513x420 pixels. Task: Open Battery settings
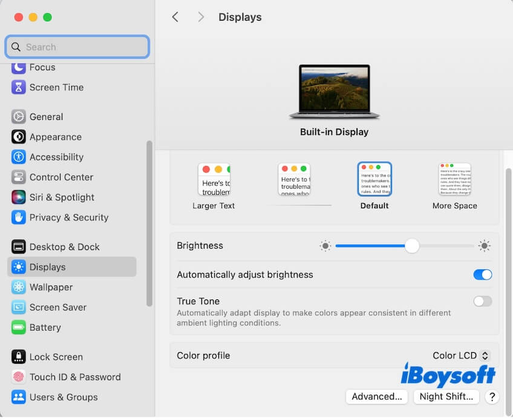click(x=48, y=327)
